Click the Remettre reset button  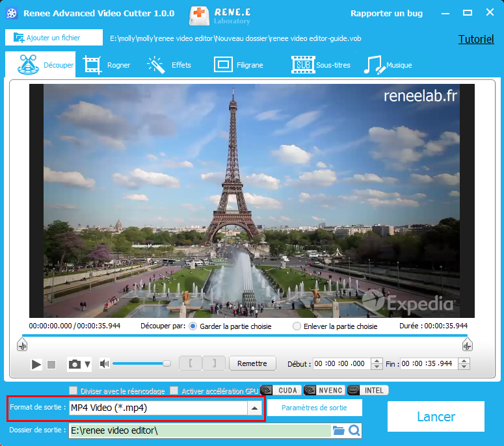(252, 363)
